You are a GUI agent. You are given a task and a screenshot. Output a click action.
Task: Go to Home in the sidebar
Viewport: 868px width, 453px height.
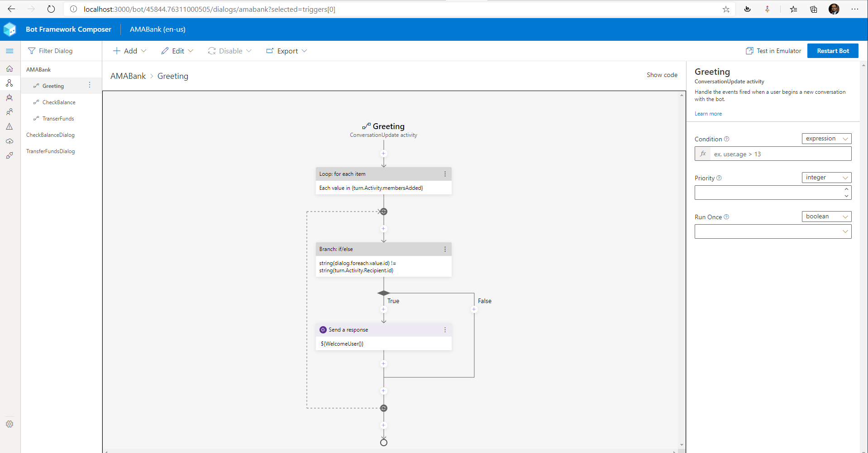click(x=10, y=69)
